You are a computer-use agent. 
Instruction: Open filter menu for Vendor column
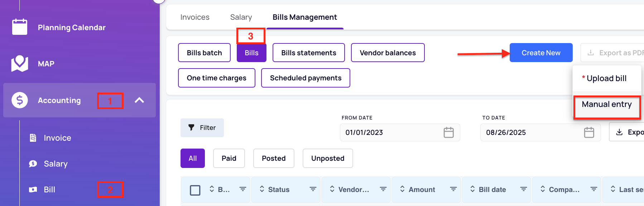pyautogui.click(x=383, y=189)
